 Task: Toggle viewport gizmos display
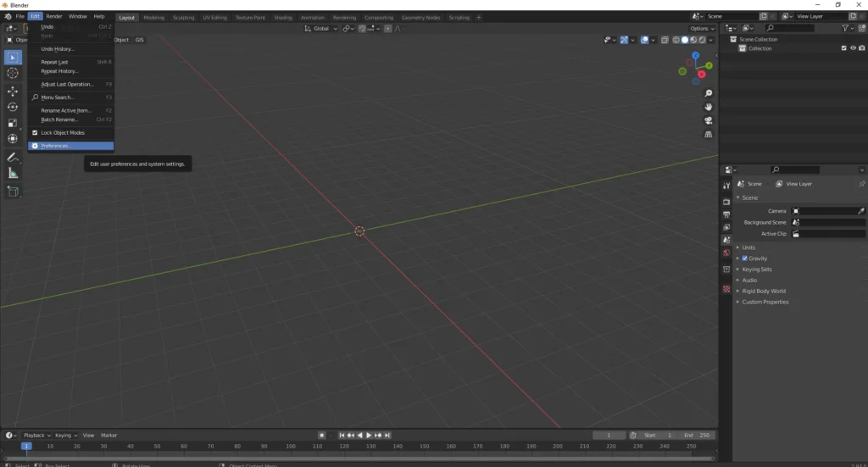coord(624,40)
